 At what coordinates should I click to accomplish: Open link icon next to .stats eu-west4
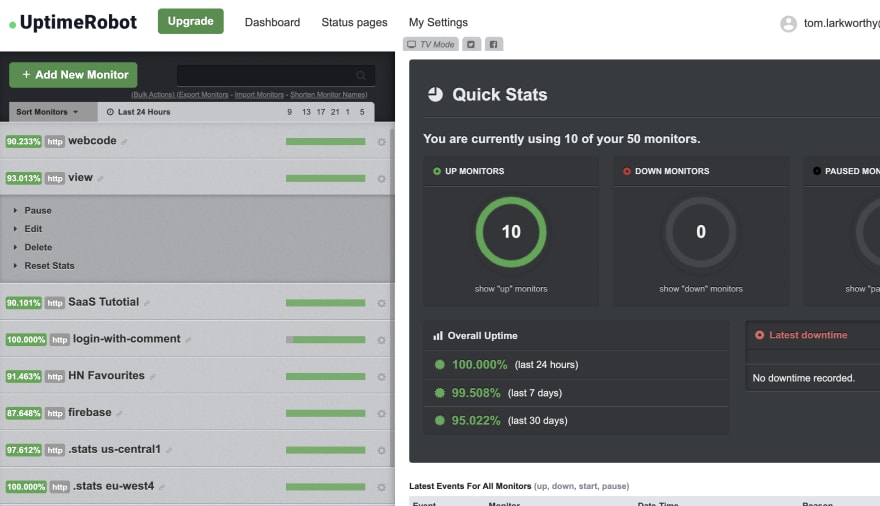162,487
